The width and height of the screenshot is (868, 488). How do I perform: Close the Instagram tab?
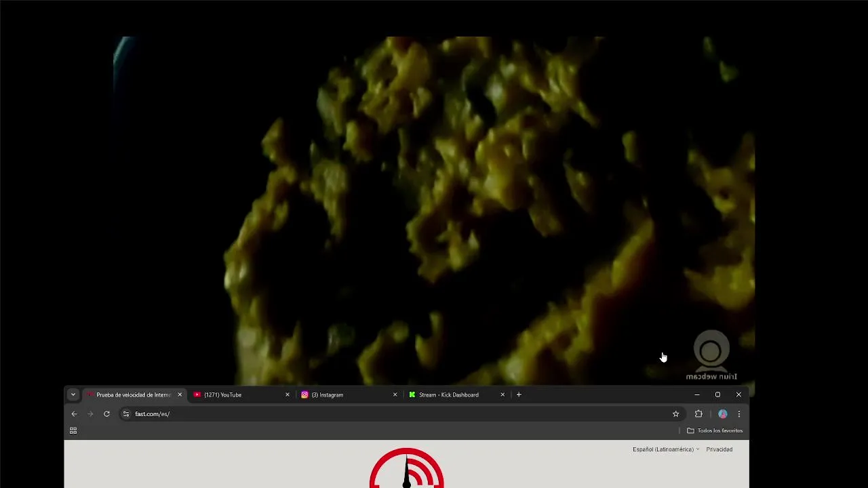coord(395,394)
